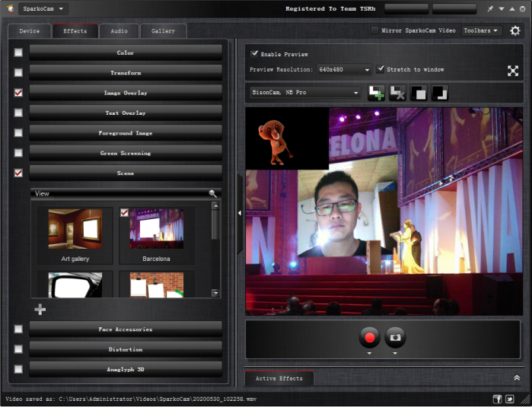
Task: Add a new video source
Action: pos(376,93)
